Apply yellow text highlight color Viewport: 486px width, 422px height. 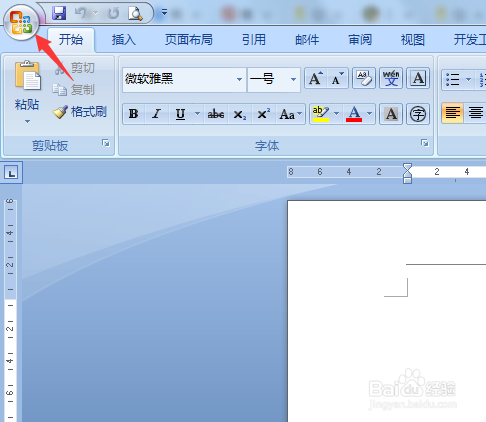pos(321,114)
